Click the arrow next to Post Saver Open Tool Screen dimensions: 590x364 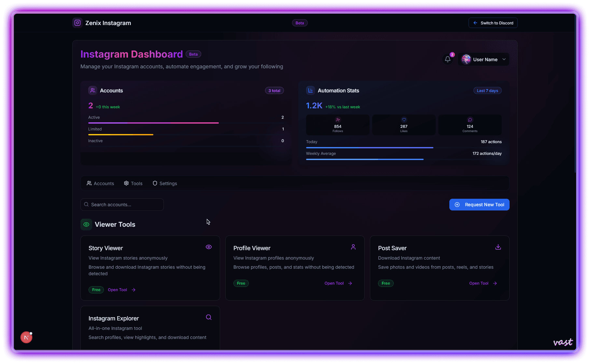(x=495, y=283)
